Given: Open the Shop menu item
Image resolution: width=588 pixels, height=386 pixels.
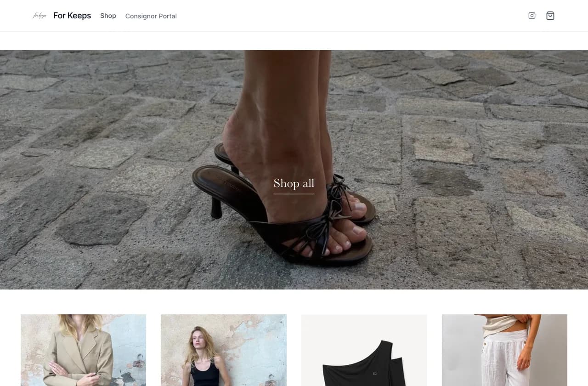Looking at the screenshot, I should [108, 16].
